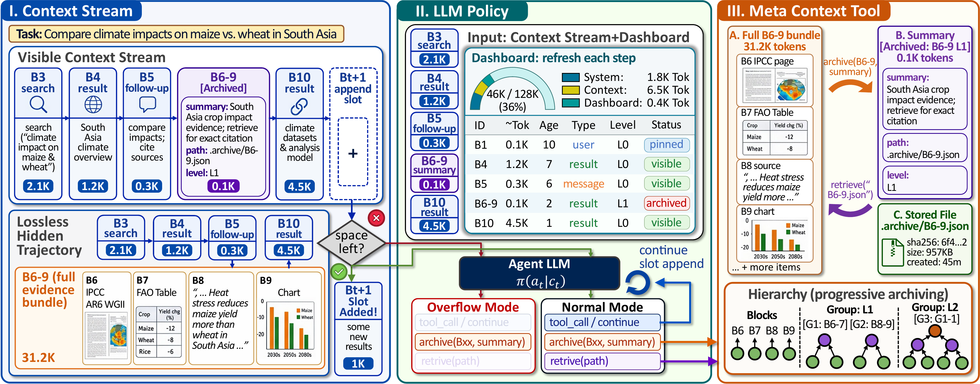Image resolution: width=980 pixels, height=384 pixels.
Task: Click the green circle under block B6
Action: pyautogui.click(x=737, y=353)
